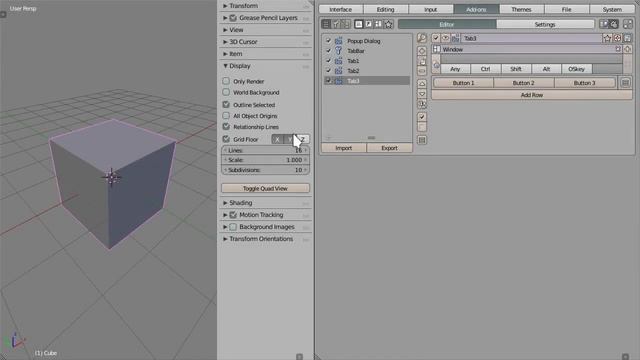Open the list options icon at the bottom of the vertical toolbar
Viewport: 640px width, 360px height.
pyautogui.click(x=422, y=140)
